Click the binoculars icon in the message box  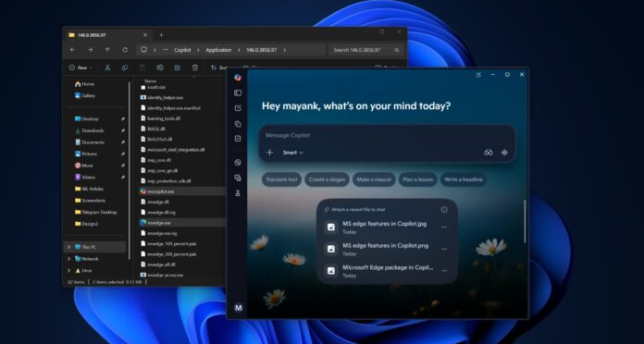(488, 153)
